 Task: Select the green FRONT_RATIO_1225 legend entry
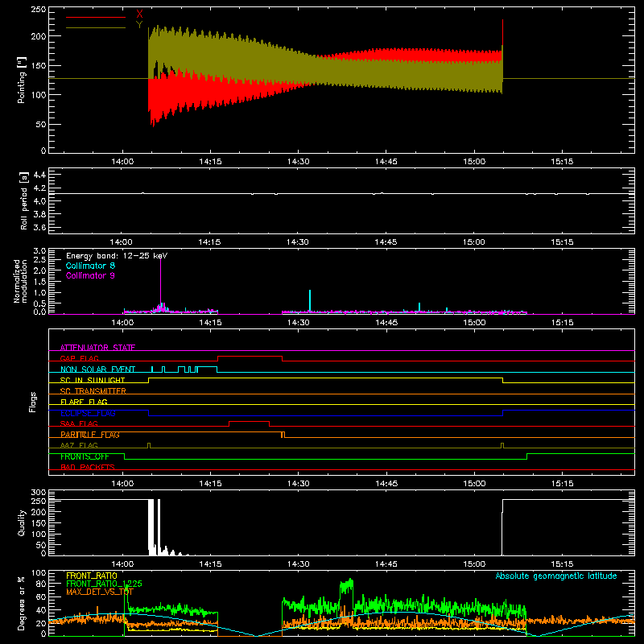104,584
